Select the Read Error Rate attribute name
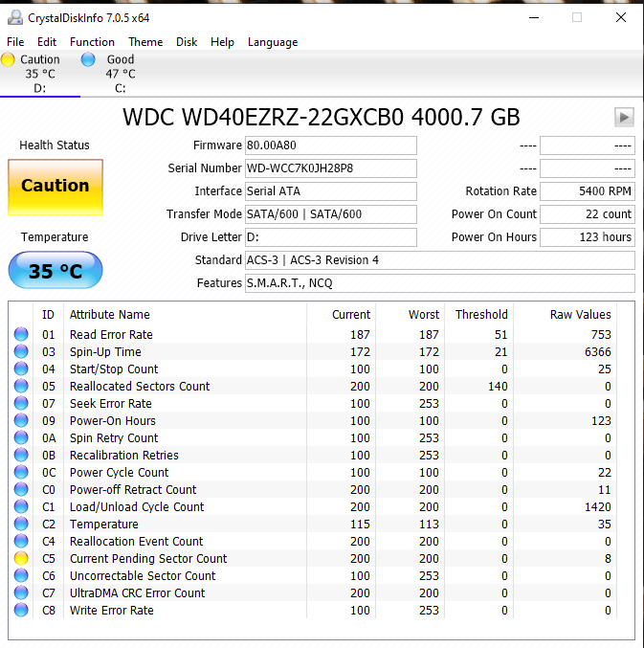Screen dimensions: 644x648 (111, 334)
